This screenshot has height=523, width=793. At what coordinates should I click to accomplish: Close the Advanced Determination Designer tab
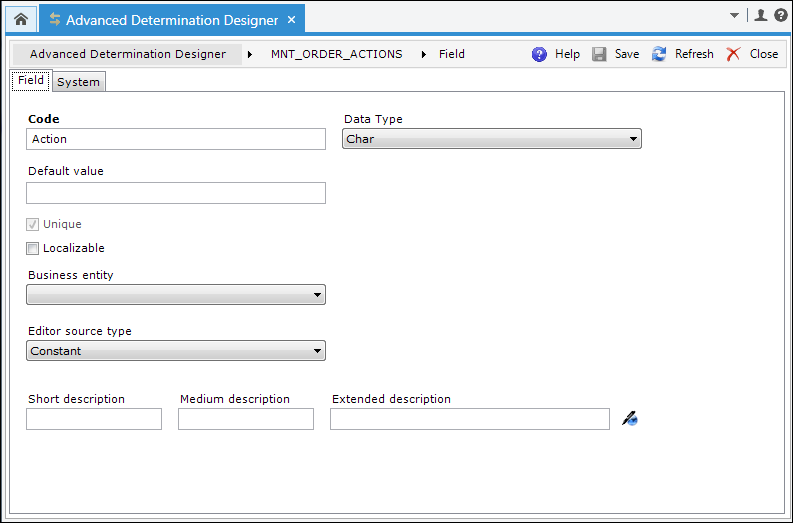pos(291,20)
